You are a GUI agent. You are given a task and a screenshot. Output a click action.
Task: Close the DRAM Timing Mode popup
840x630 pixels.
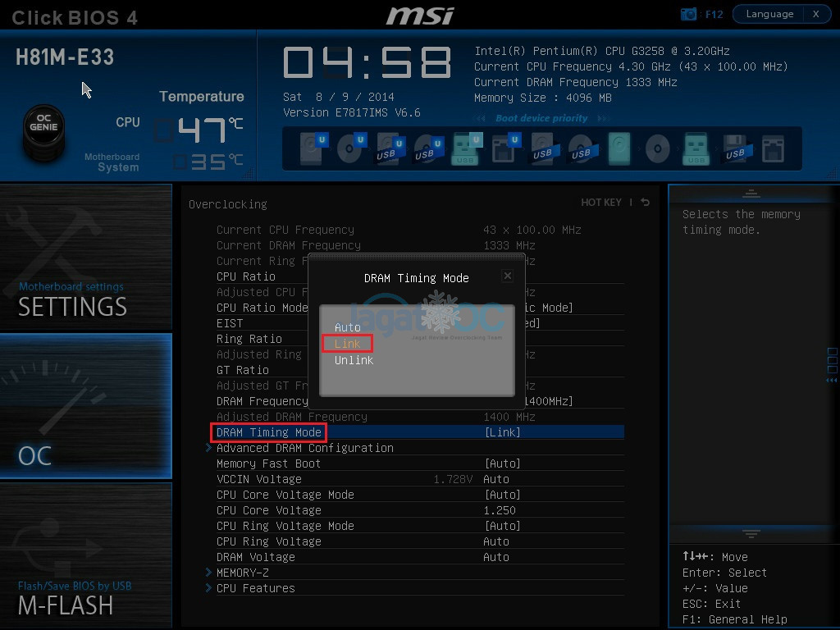(x=507, y=276)
